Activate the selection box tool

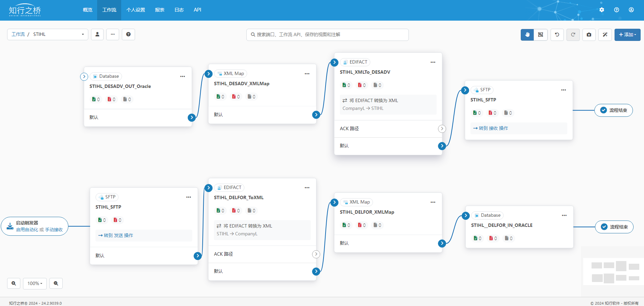(541, 34)
